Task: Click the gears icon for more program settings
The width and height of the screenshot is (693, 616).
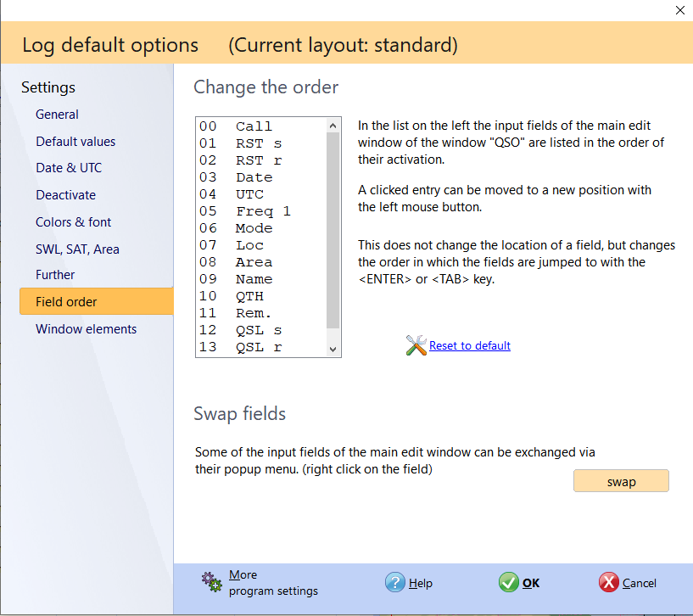Action: tap(212, 582)
